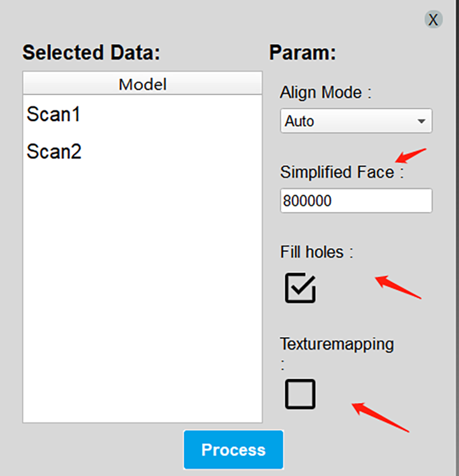The image size is (459, 476).
Task: Select Scan2 in the model list
Action: pos(54,152)
